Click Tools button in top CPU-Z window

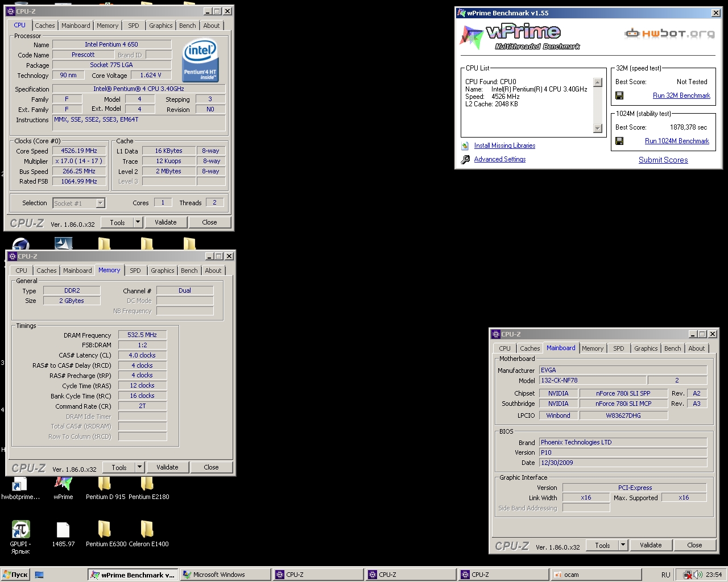[x=118, y=222]
